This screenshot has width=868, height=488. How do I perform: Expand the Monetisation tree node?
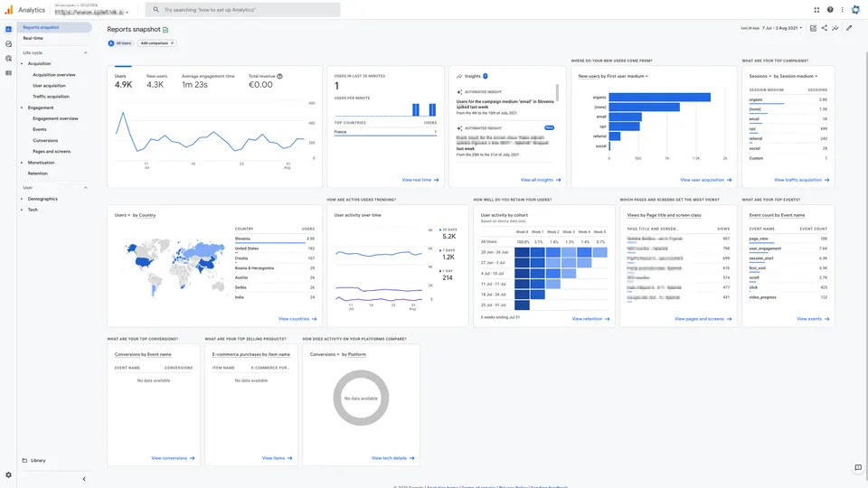pos(22,163)
